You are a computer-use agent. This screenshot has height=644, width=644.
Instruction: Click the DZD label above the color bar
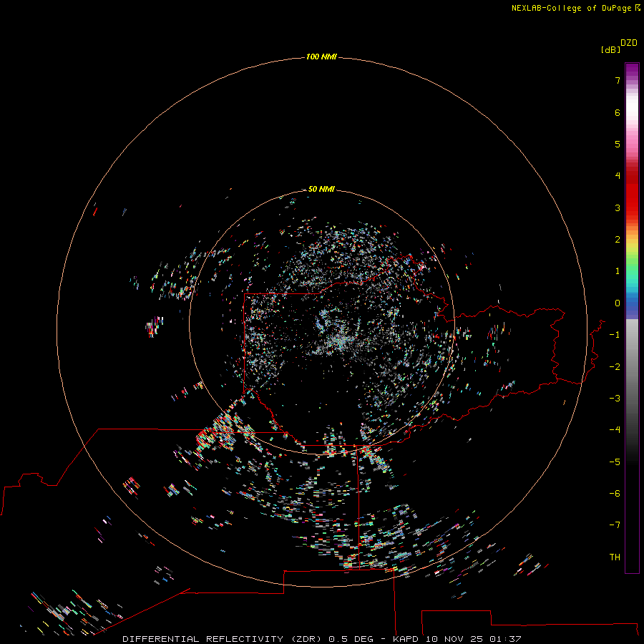pos(628,43)
